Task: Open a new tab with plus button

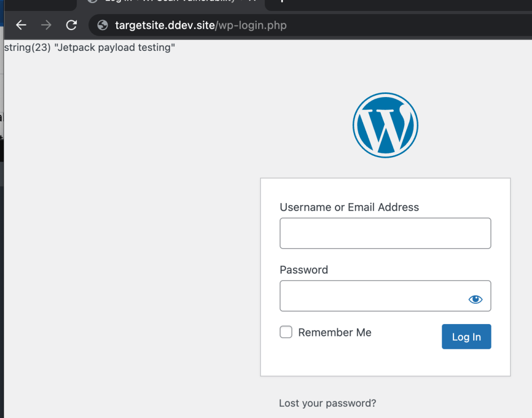Action: pos(282,2)
